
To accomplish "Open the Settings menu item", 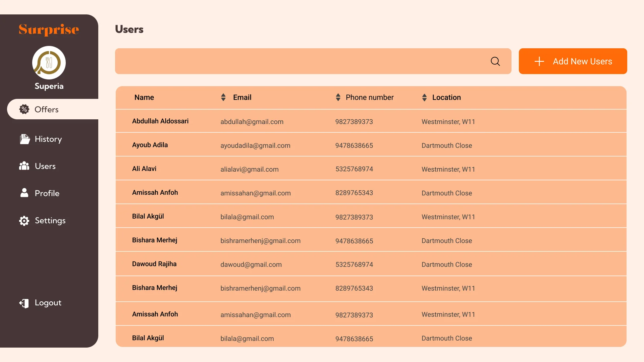I will tap(50, 221).
